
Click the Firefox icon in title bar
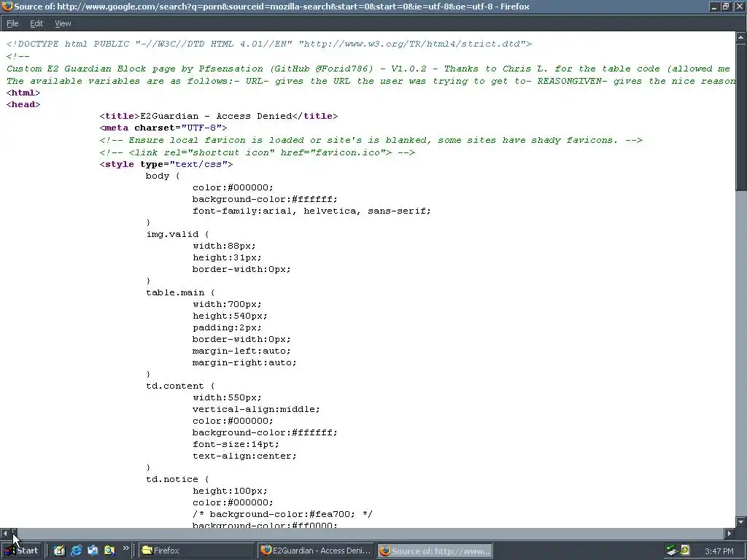7,6
